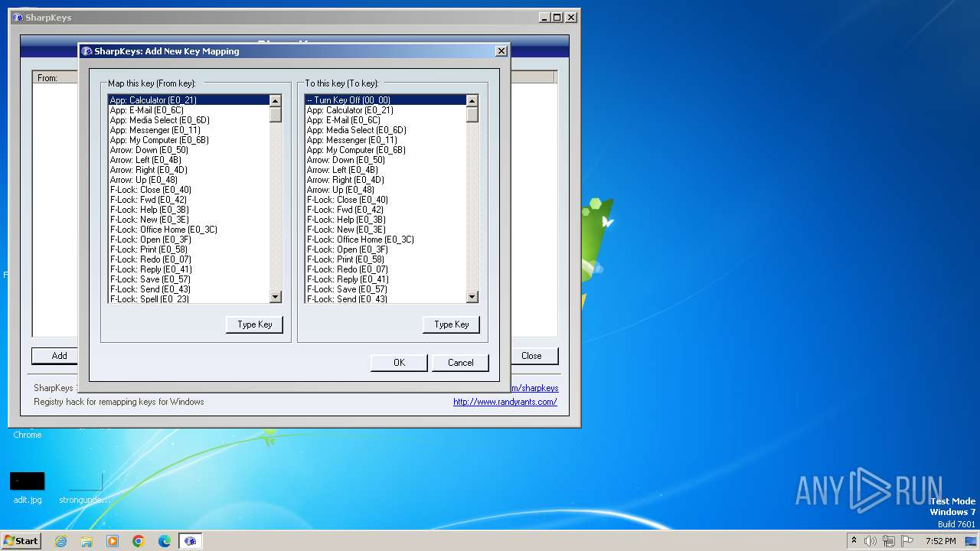Open volume control in system tray
980x551 pixels.
click(x=871, y=541)
